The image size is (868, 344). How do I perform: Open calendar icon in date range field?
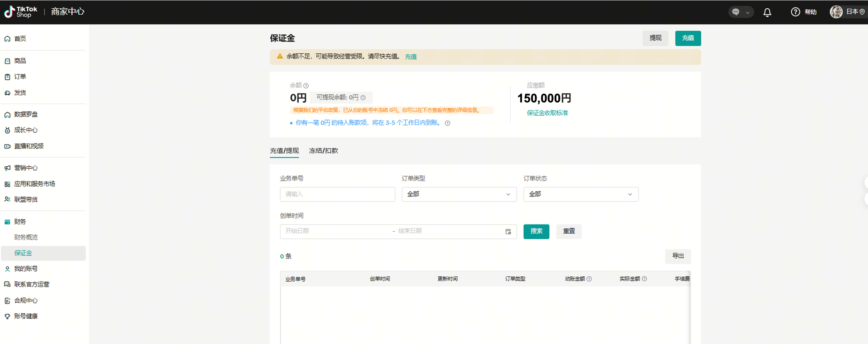[x=508, y=231]
